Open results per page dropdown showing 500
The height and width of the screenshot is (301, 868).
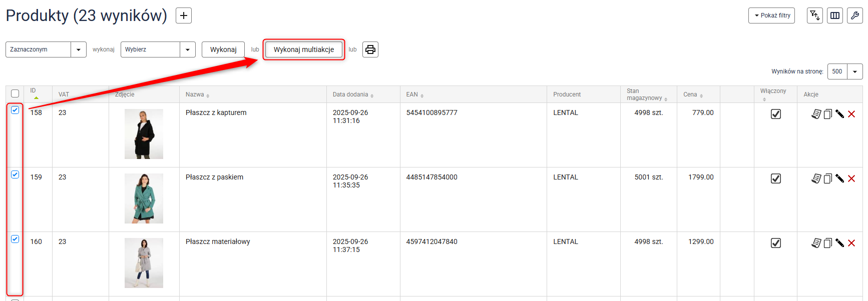[844, 71]
